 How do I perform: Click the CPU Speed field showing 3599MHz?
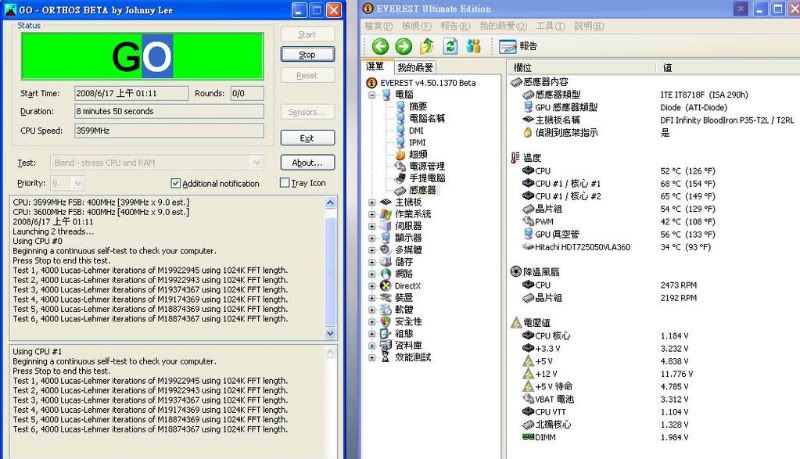pyautogui.click(x=169, y=131)
